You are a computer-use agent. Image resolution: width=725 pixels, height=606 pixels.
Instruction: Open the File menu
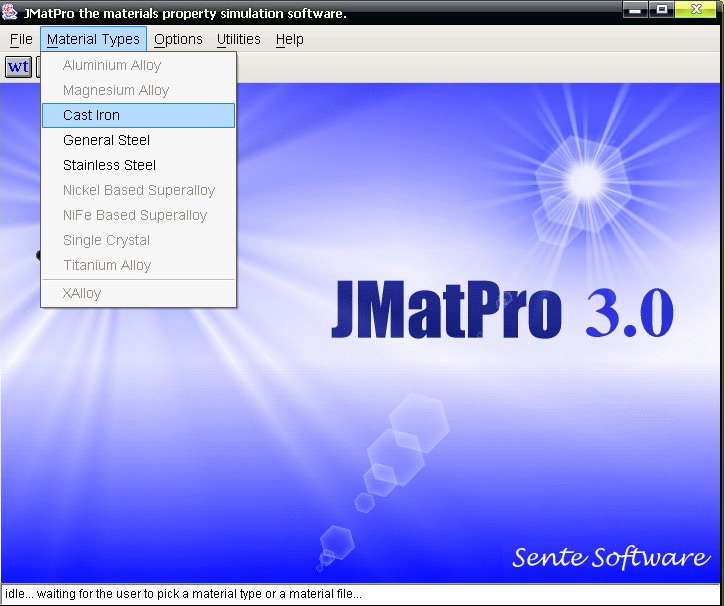(x=21, y=39)
